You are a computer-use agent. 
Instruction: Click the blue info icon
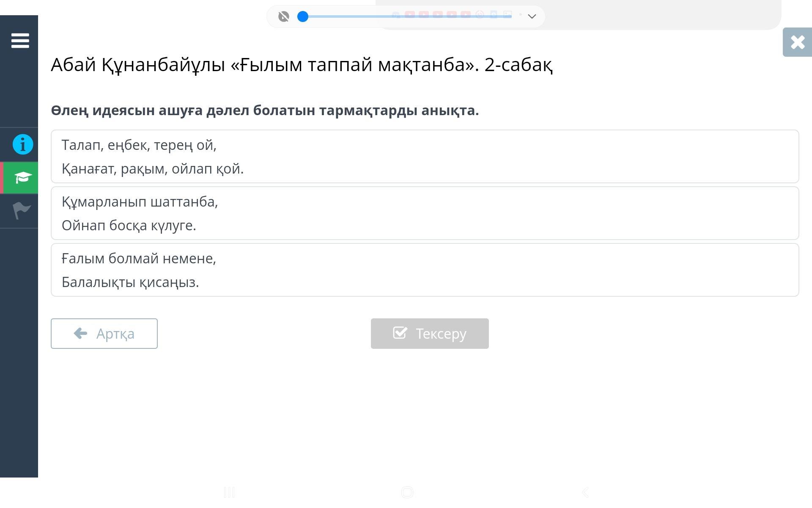click(23, 144)
